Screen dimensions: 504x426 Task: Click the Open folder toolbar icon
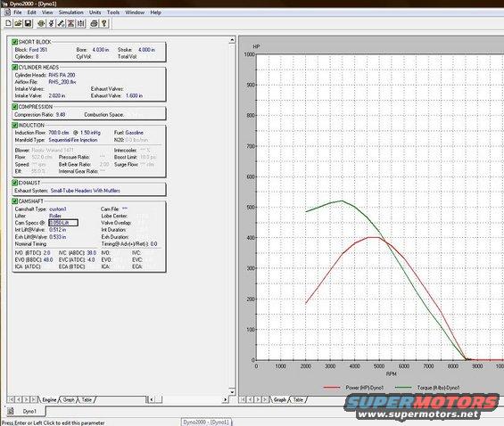pyautogui.click(x=19, y=23)
